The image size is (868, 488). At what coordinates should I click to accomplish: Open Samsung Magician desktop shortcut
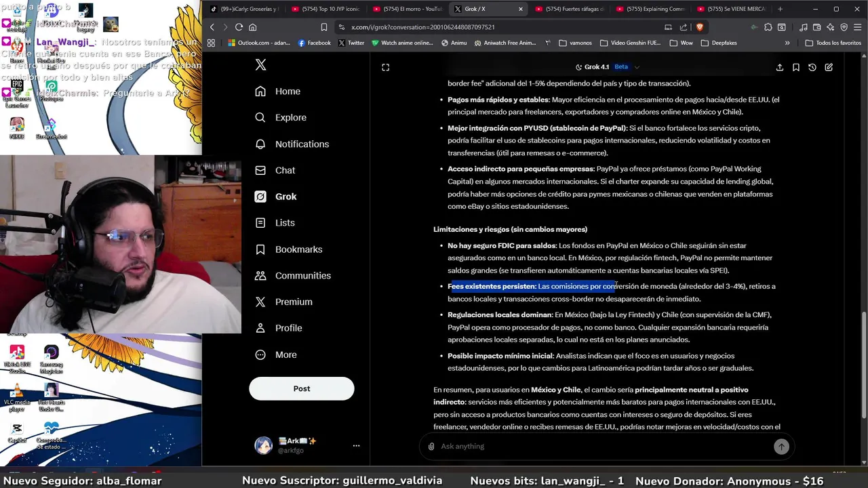coord(52,359)
